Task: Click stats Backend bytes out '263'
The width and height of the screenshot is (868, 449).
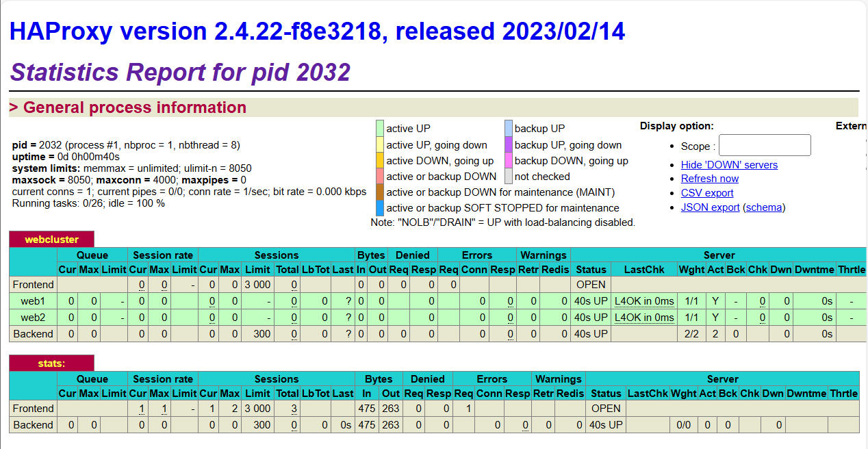Action: pyautogui.click(x=391, y=425)
